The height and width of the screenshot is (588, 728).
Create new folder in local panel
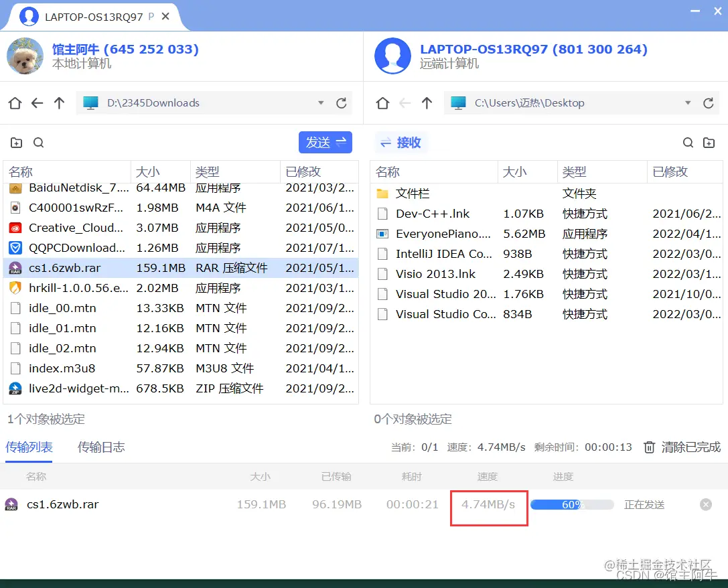(x=17, y=143)
